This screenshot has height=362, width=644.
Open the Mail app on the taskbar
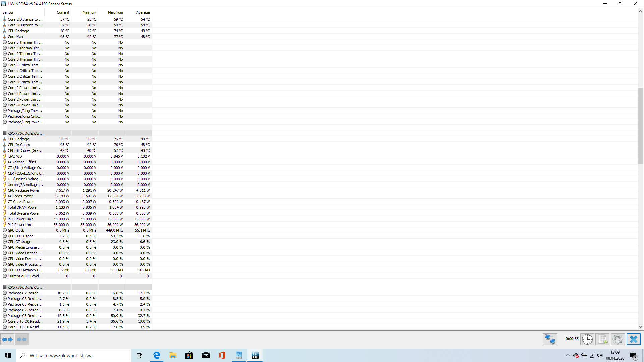click(206, 355)
